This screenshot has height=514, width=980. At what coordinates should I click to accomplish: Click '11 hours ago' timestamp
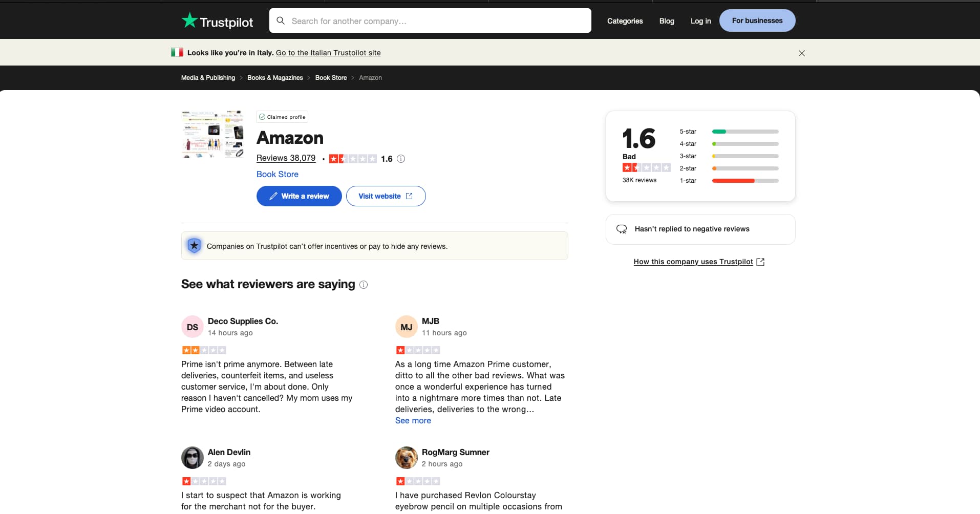(444, 333)
